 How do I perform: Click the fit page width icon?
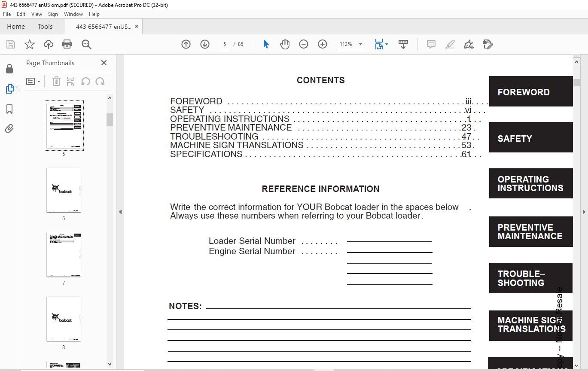(x=379, y=44)
